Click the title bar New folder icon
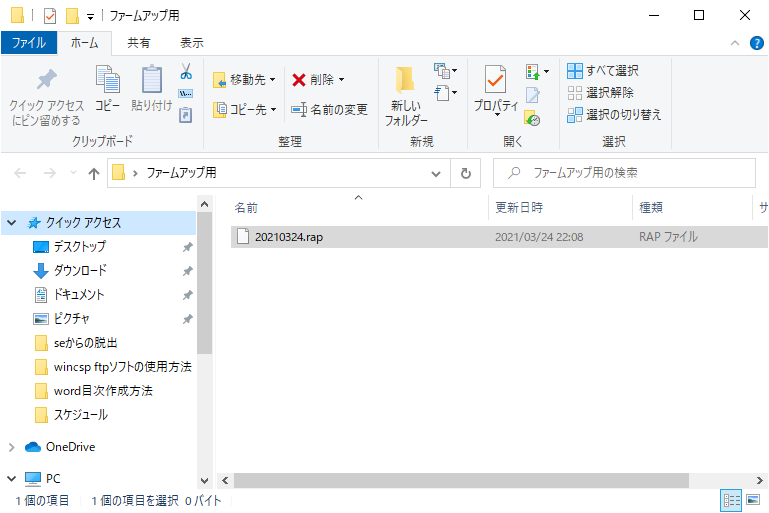This screenshot has width=769, height=513. [72, 16]
